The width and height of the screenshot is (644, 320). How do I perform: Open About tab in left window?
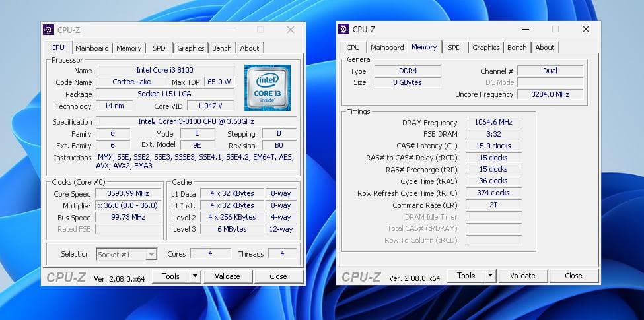click(x=250, y=48)
